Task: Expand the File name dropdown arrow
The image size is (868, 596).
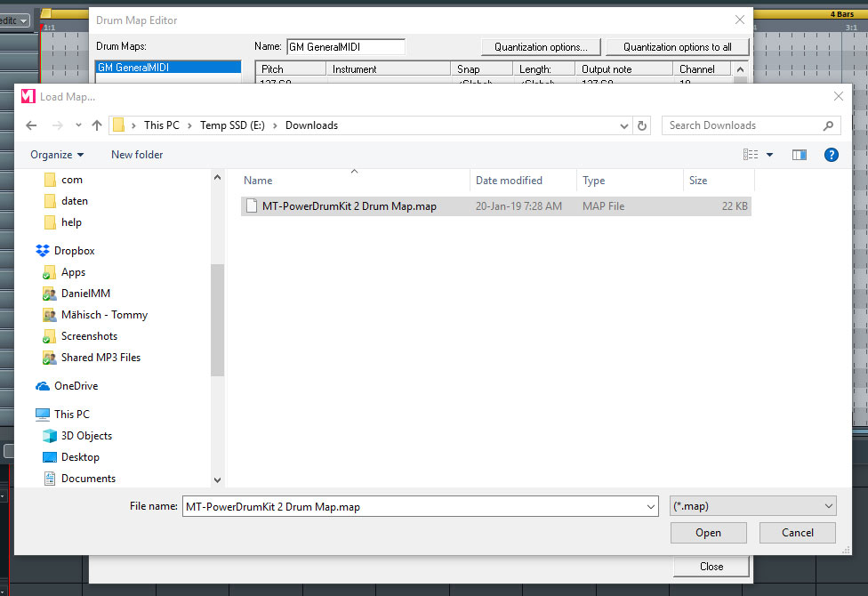Action: pos(650,506)
